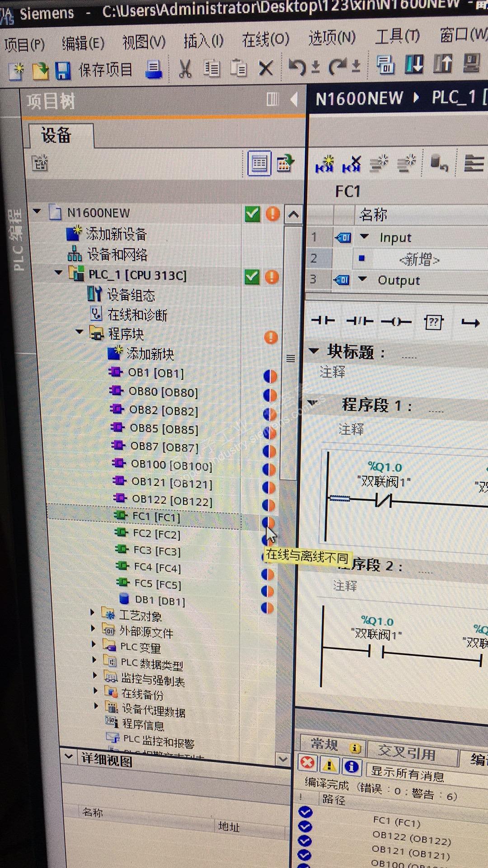Collapse the 程序块 folder
The width and height of the screenshot is (488, 868).
[80, 332]
